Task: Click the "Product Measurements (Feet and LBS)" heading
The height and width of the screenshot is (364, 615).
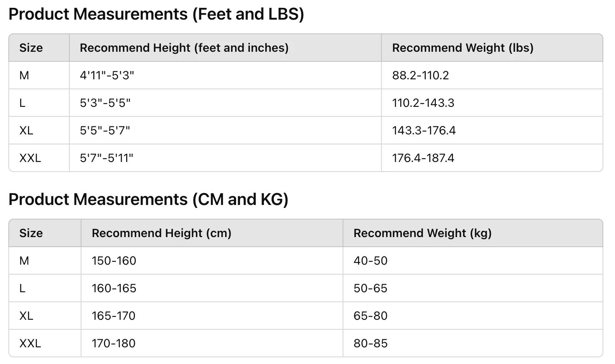Action: pos(156,14)
